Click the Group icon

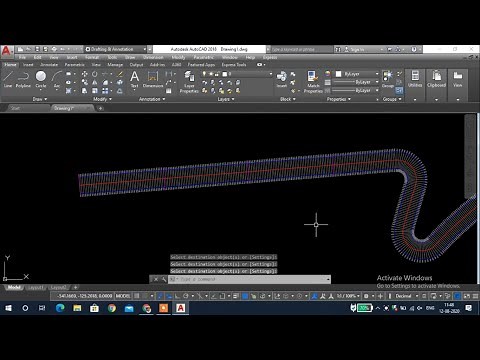(x=388, y=79)
